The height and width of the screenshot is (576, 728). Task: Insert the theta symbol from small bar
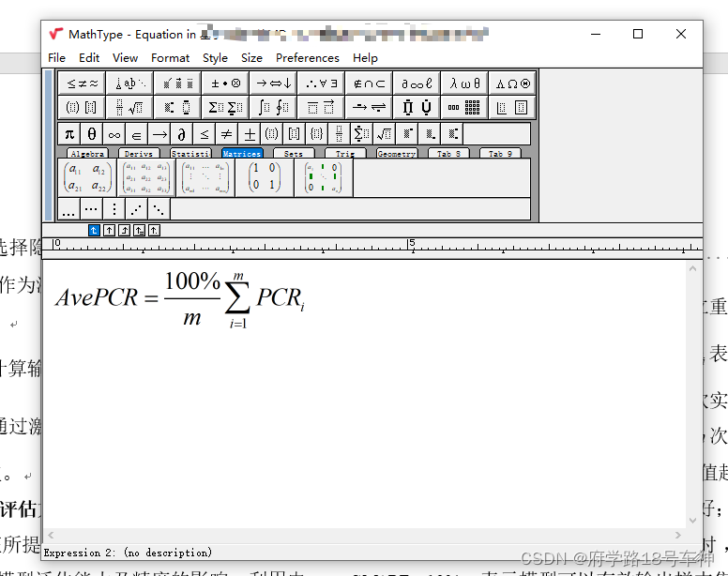pyautogui.click(x=91, y=134)
